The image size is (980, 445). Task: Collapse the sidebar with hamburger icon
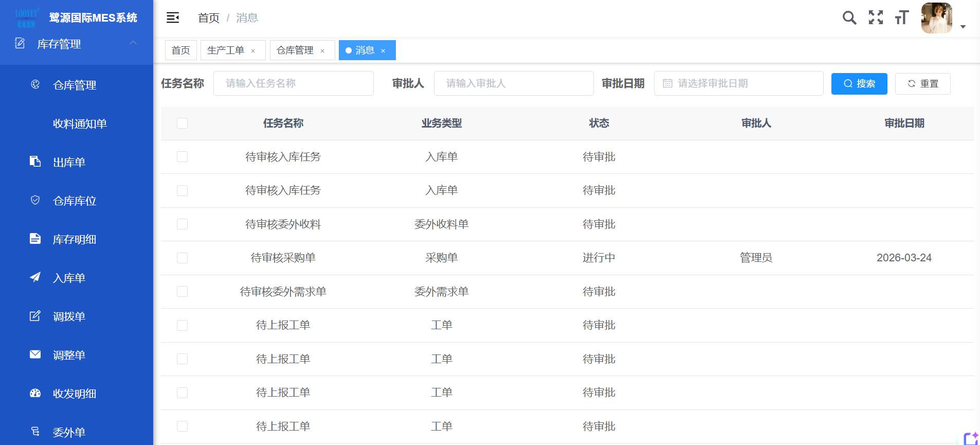pyautogui.click(x=173, y=18)
